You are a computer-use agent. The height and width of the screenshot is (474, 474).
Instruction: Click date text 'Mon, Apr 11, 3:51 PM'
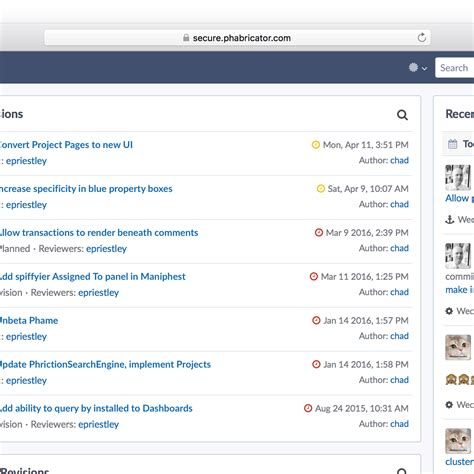[x=366, y=145]
